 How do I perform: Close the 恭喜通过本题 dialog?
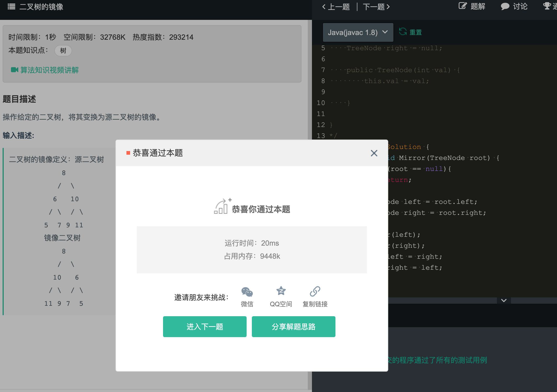[374, 153]
